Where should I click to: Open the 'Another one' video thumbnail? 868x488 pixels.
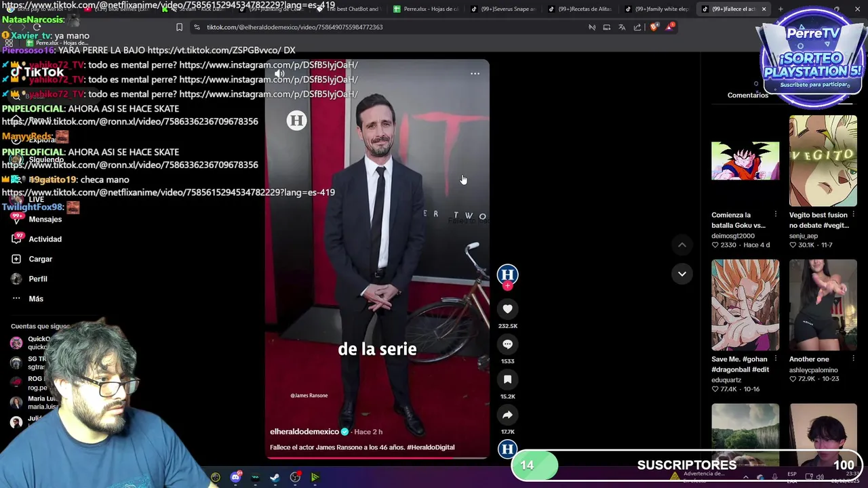(823, 305)
